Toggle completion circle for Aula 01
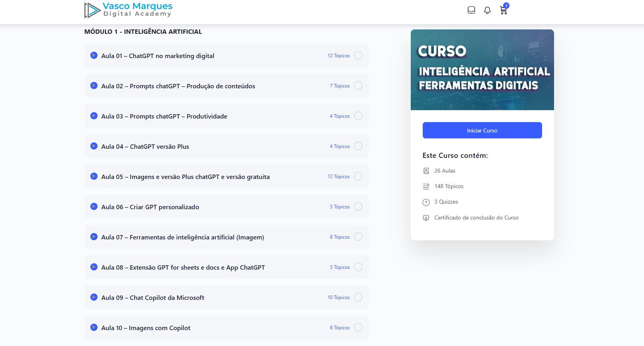 point(358,55)
